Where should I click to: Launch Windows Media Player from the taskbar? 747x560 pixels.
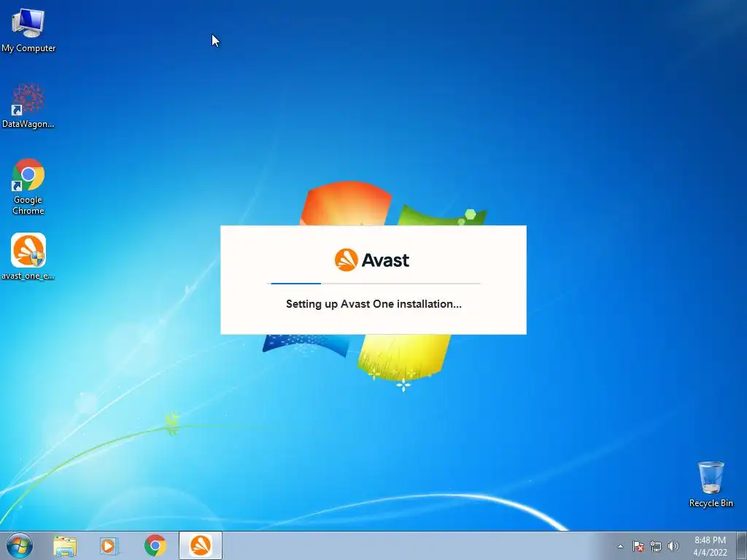tap(109, 545)
